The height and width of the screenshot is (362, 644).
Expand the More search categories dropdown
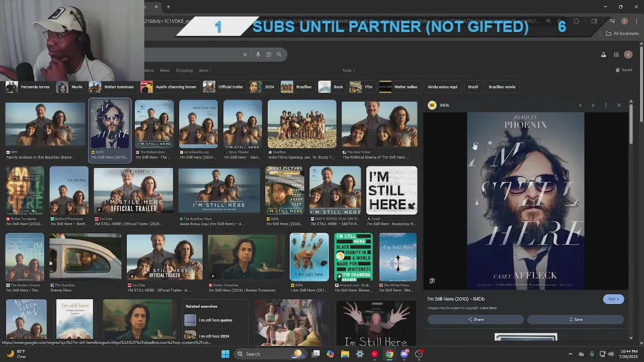pos(205,70)
